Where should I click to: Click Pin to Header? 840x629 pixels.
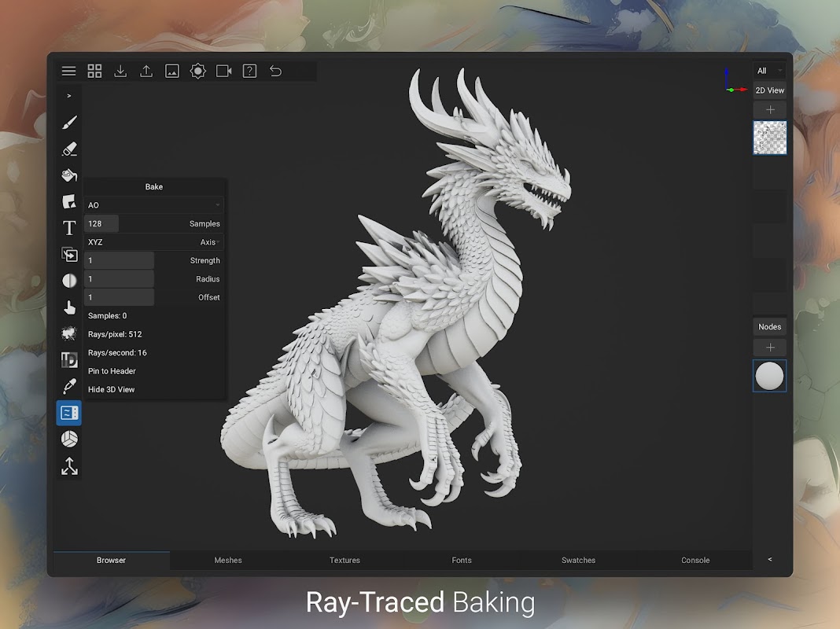coord(112,371)
